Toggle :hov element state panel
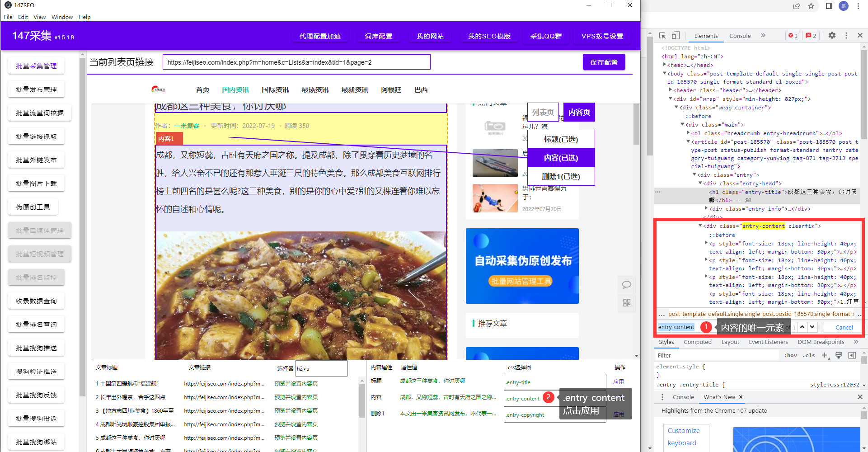This screenshot has width=868, height=452. point(790,355)
